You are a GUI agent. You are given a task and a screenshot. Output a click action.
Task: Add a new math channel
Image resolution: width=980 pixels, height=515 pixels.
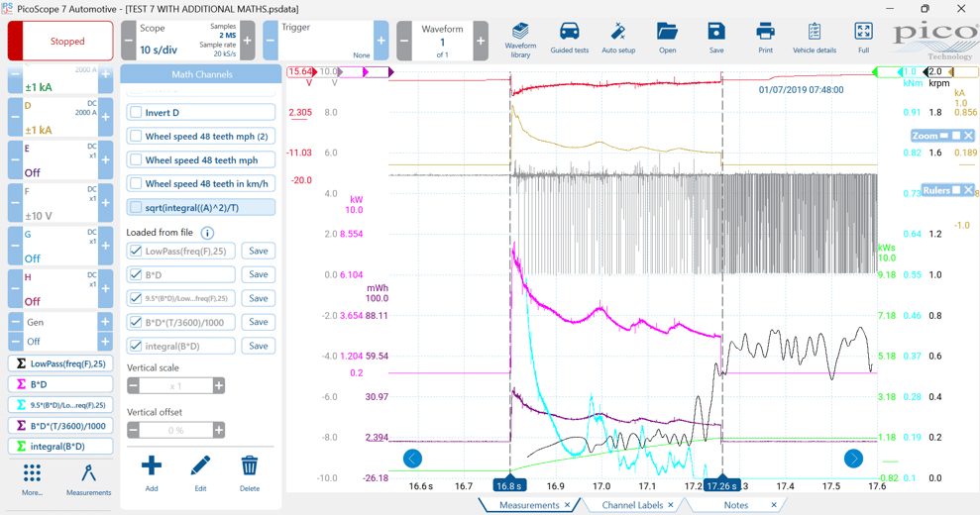[x=152, y=473]
